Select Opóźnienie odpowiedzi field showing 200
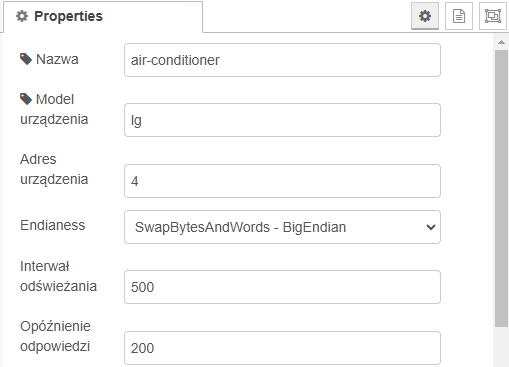 (x=282, y=348)
